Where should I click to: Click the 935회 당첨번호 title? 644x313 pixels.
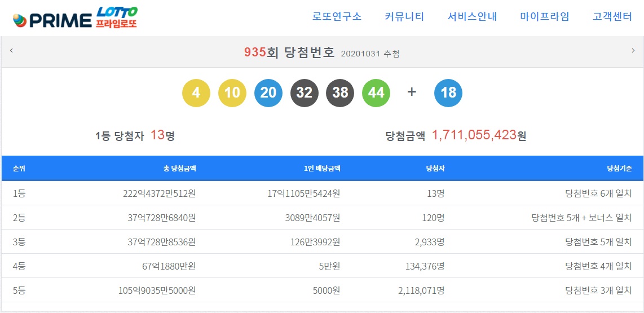289,52
